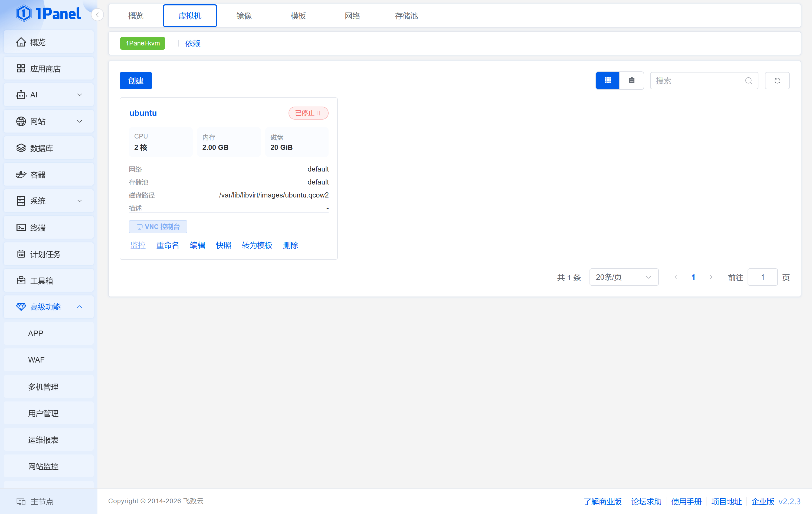Viewport: 812px width, 514px height.
Task: Go to the previous page arrow
Action: (x=676, y=277)
